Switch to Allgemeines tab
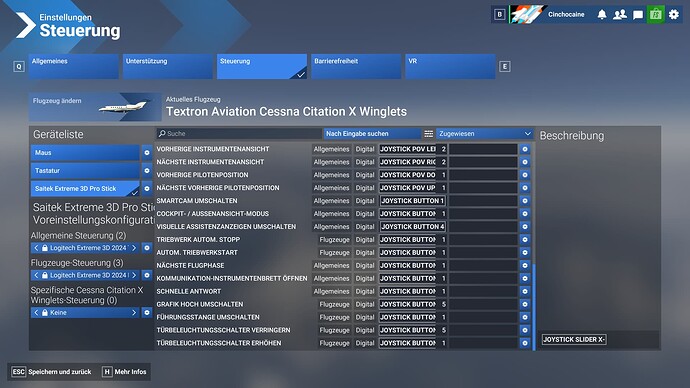Image resolution: width=690 pixels, height=388 pixels. pyautogui.click(x=73, y=66)
